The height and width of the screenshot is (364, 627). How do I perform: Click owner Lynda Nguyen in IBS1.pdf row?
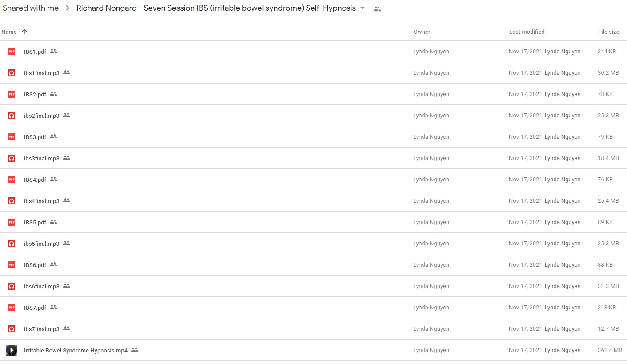(x=431, y=52)
